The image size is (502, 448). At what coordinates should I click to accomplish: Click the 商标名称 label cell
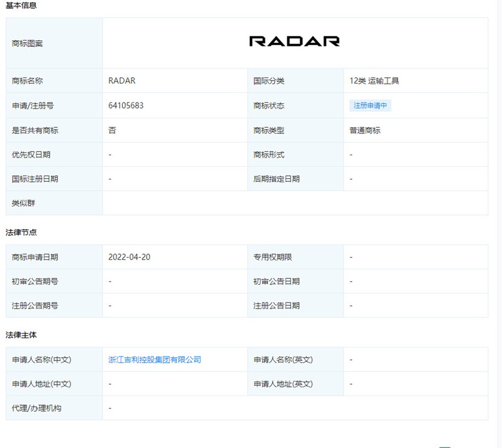(x=54, y=80)
